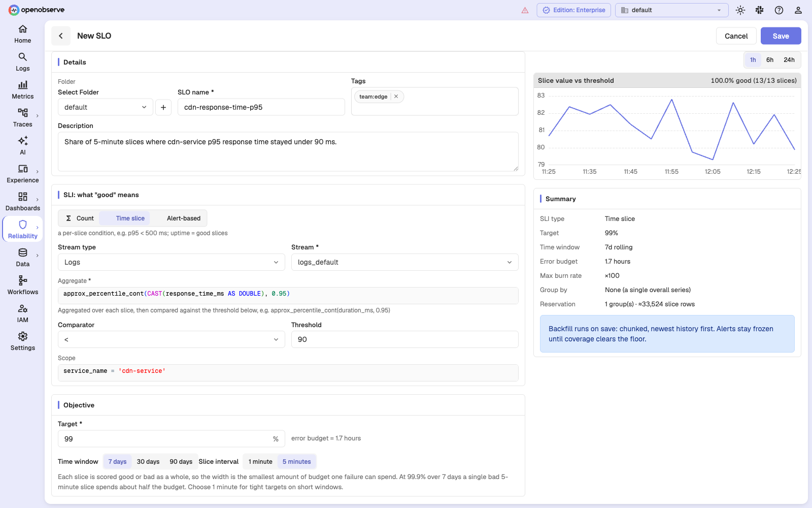Switch chart range to 6h
This screenshot has height=508, width=812.
coord(770,60)
